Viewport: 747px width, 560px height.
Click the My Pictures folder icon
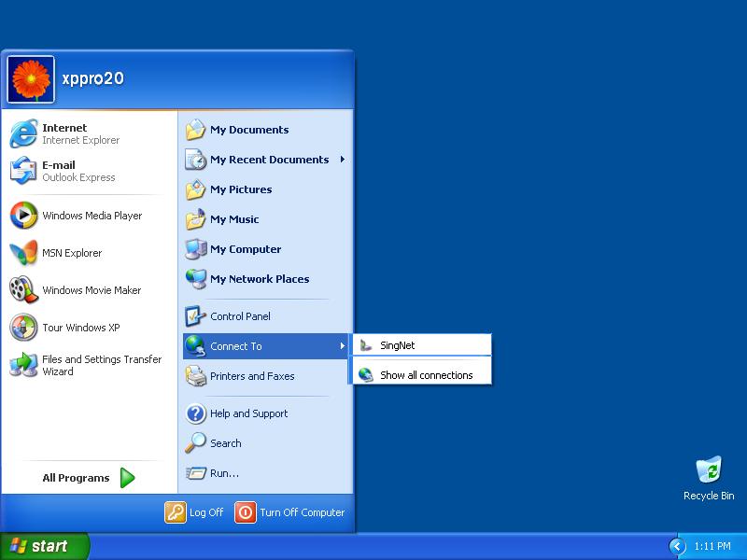coord(195,189)
